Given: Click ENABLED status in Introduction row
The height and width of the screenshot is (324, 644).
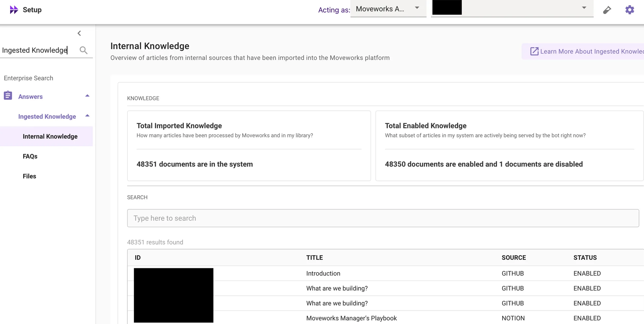Looking at the screenshot, I should coord(587,274).
